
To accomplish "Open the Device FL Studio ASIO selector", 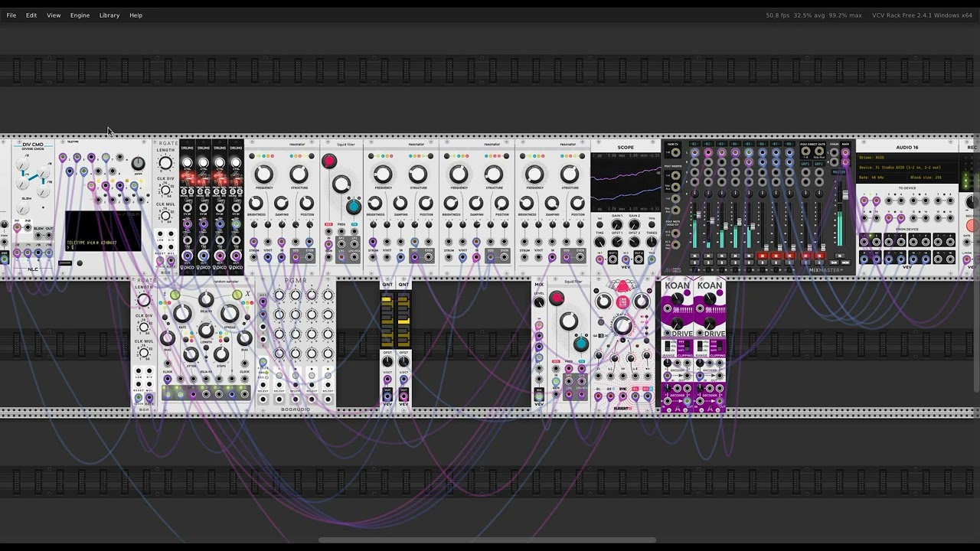I will [x=906, y=168].
